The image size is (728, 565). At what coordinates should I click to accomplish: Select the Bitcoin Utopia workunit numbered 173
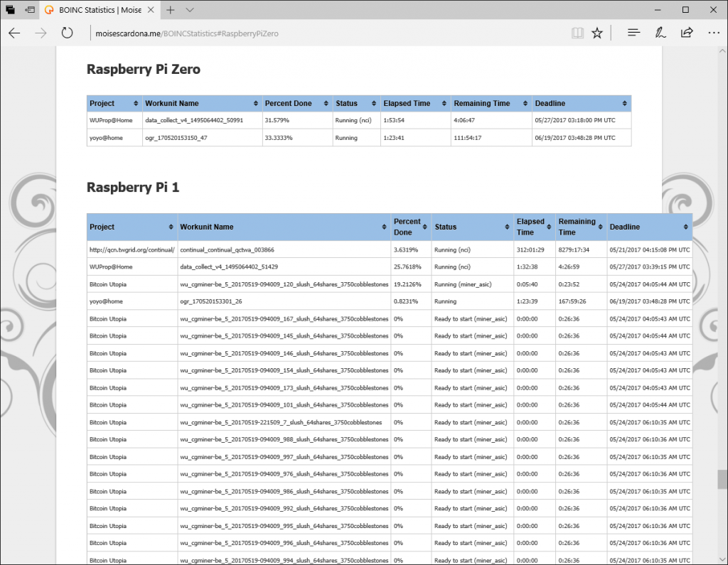point(284,387)
